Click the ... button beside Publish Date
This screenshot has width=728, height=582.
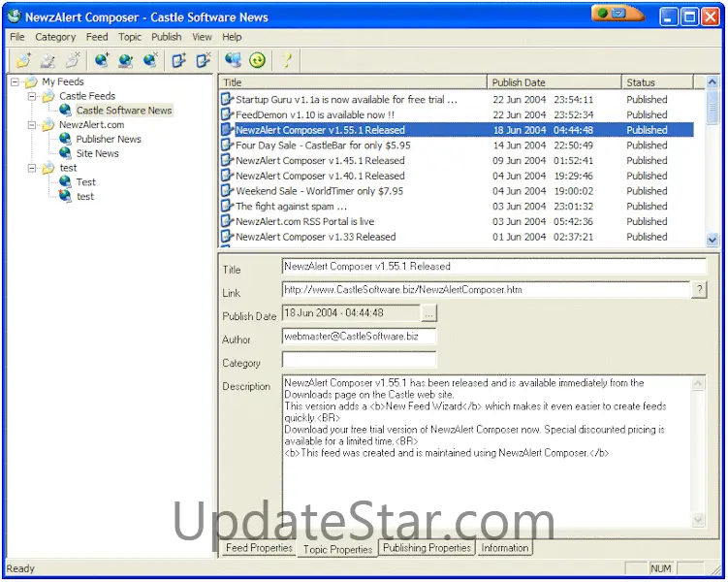coord(429,313)
